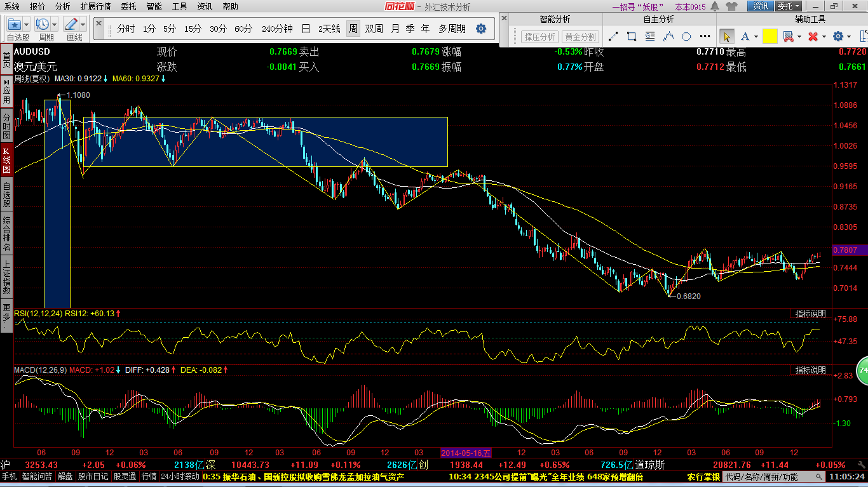Click the MA30 down arrow indicator

pos(107,79)
